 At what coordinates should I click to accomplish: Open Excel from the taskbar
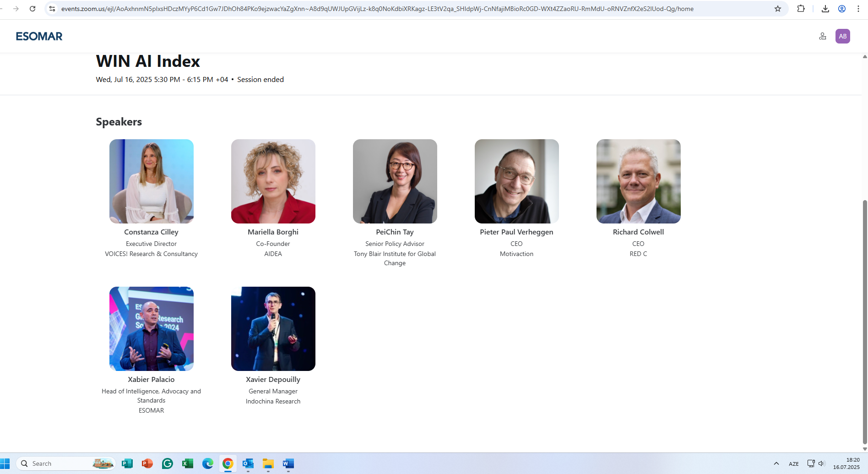(x=188, y=463)
